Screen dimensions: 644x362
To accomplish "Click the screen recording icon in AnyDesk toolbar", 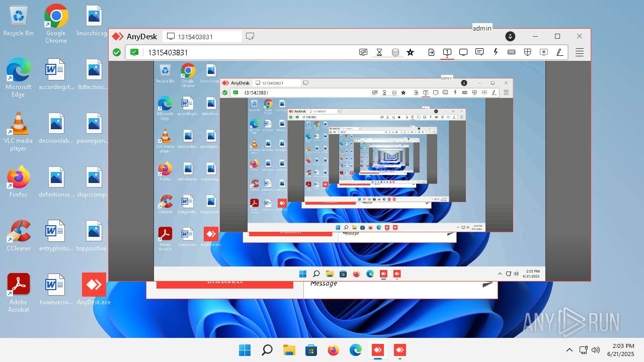I will [x=543, y=52].
